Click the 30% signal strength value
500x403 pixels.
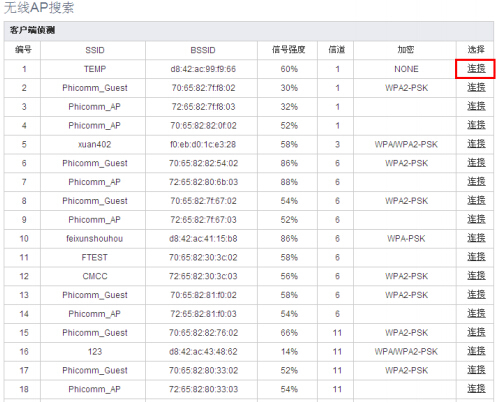(x=289, y=88)
